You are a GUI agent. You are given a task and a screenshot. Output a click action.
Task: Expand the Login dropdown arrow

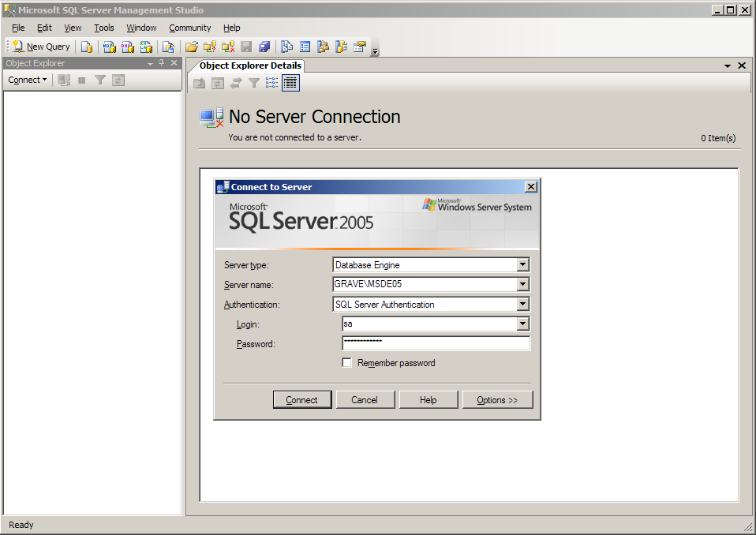pyautogui.click(x=522, y=324)
